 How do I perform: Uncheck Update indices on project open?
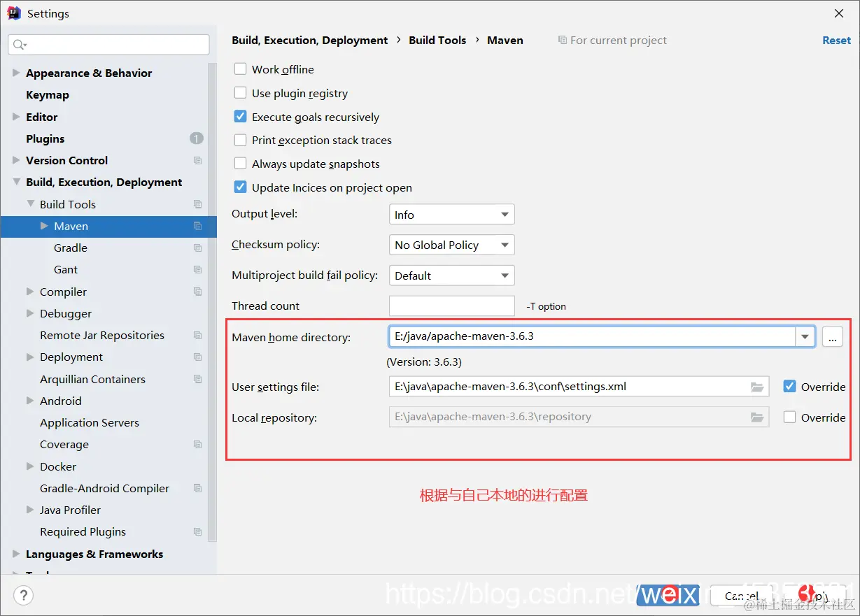pos(240,187)
